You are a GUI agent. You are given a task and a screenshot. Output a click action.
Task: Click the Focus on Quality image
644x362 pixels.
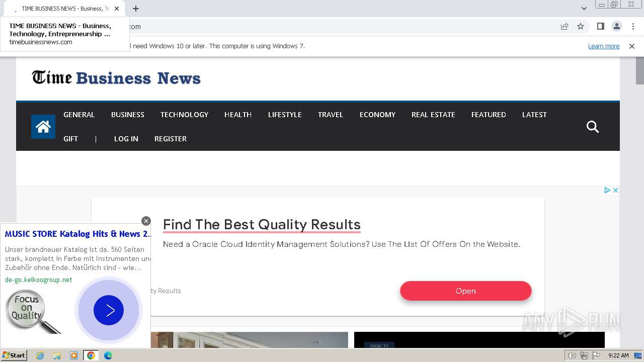33,312
